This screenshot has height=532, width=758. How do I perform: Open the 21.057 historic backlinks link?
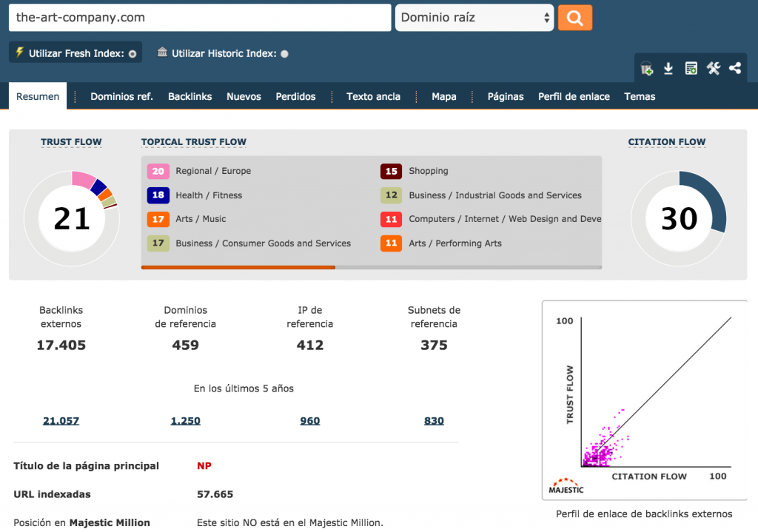[x=61, y=421]
